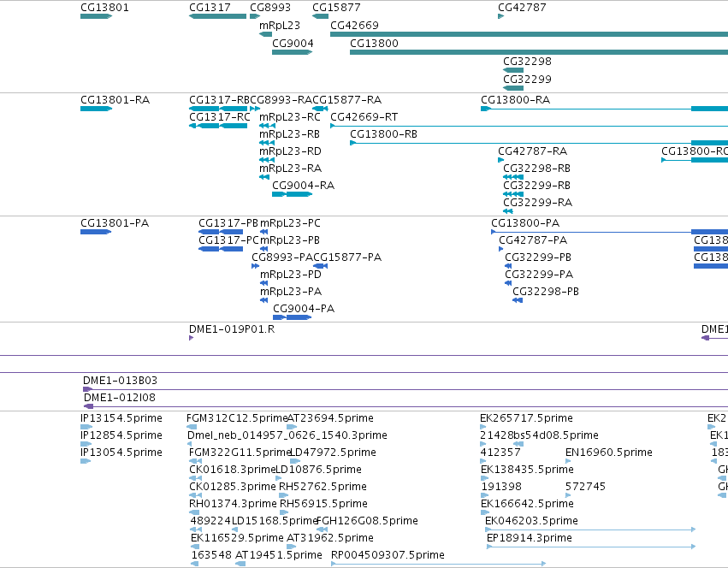Select transcript CG32299-RA
The image size is (728, 568).
tap(537, 203)
